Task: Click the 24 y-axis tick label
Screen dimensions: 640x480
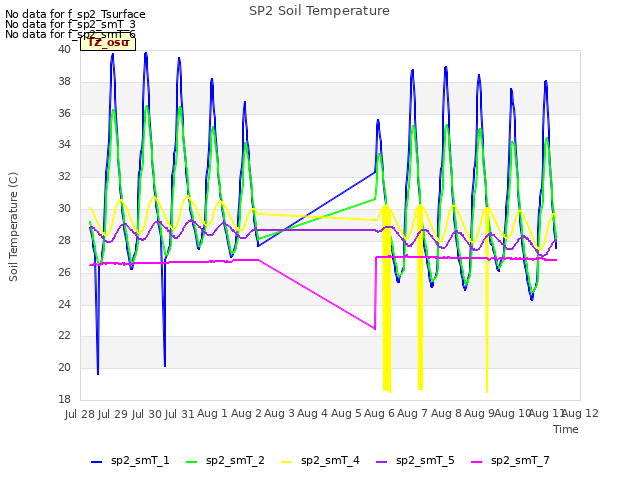Action: tap(64, 304)
